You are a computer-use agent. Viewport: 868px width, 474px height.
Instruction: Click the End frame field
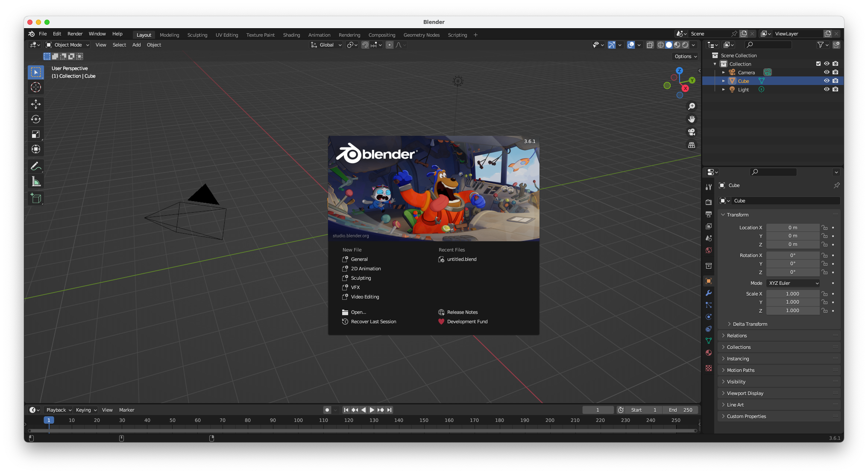coord(680,410)
